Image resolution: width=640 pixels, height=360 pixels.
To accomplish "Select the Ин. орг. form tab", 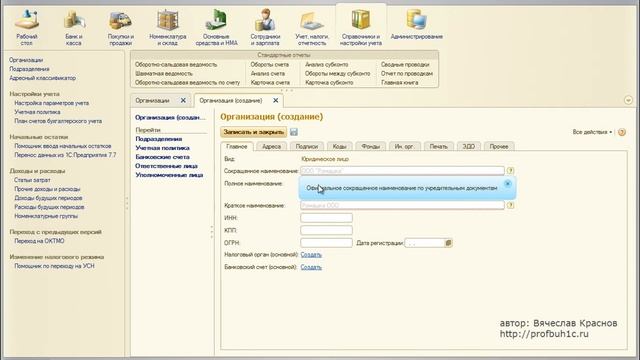I will [404, 146].
